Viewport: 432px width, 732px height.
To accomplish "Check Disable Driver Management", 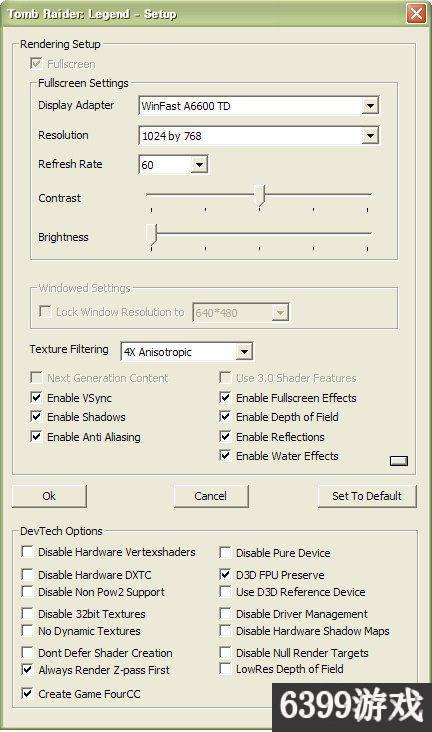I will 225,613.
